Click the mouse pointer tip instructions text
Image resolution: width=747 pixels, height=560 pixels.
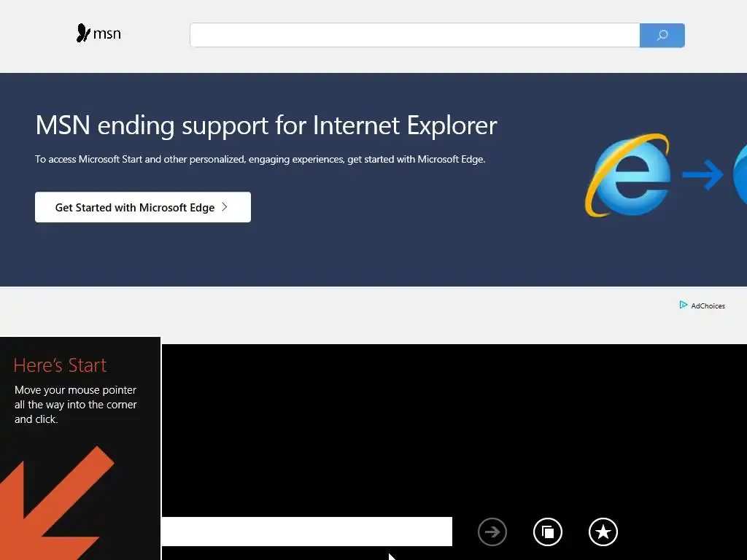(76, 405)
